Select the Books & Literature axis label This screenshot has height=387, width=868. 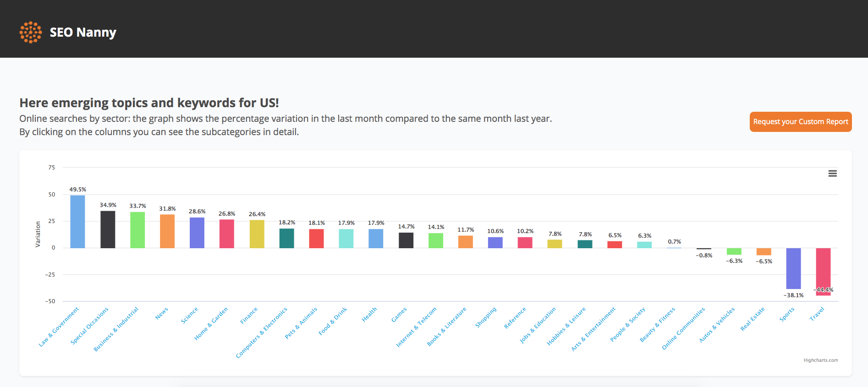[x=447, y=326]
